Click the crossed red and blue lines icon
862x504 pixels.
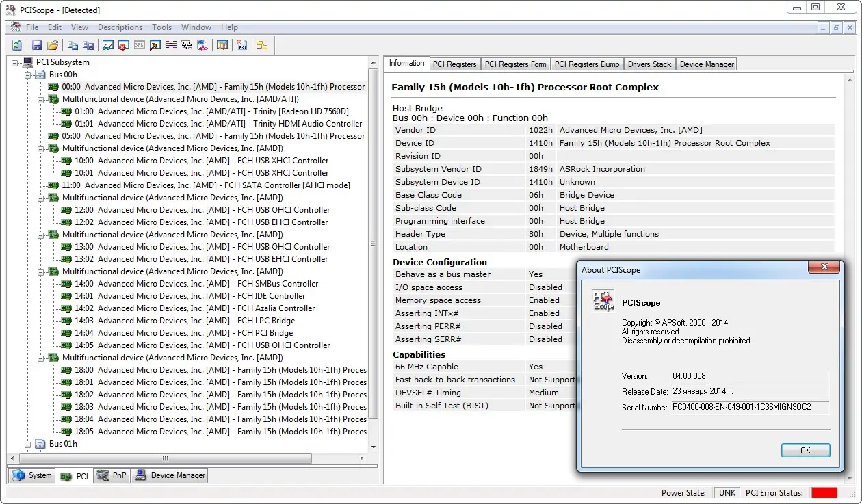(x=171, y=45)
